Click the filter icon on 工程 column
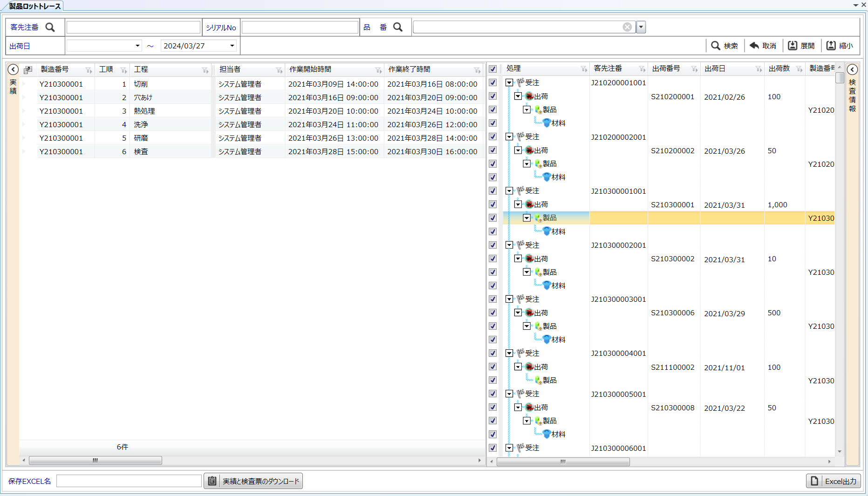 [x=205, y=70]
